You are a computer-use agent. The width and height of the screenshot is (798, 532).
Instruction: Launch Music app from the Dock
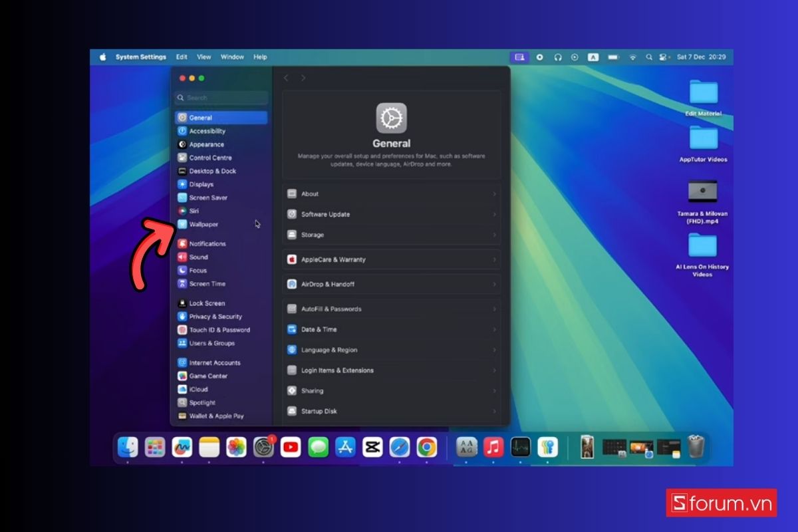coord(493,447)
